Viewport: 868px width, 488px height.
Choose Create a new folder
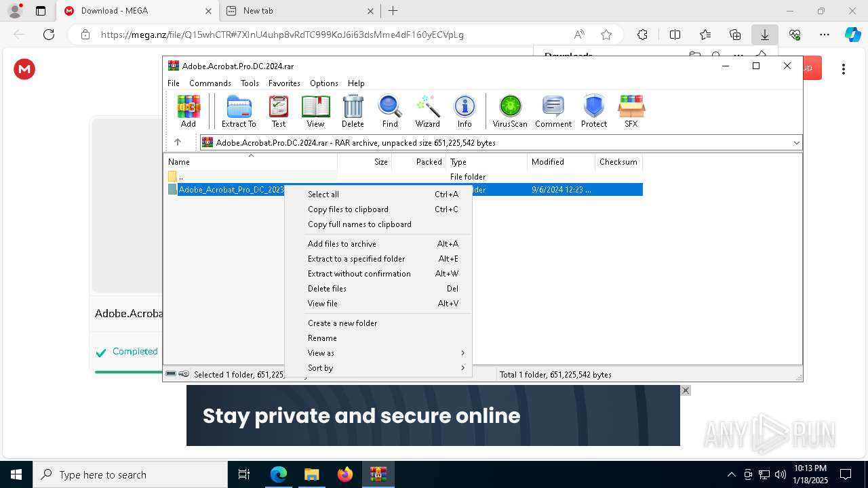[x=378, y=323]
